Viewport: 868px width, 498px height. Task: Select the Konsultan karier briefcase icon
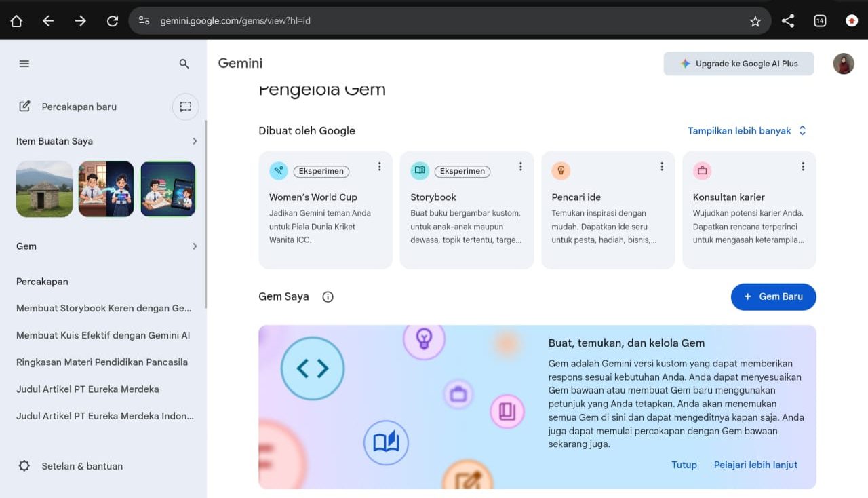point(702,170)
